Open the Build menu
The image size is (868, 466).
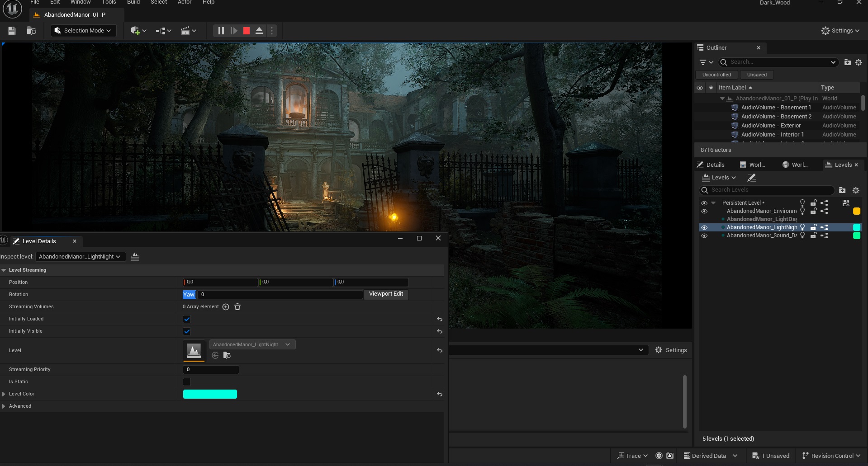pos(133,2)
